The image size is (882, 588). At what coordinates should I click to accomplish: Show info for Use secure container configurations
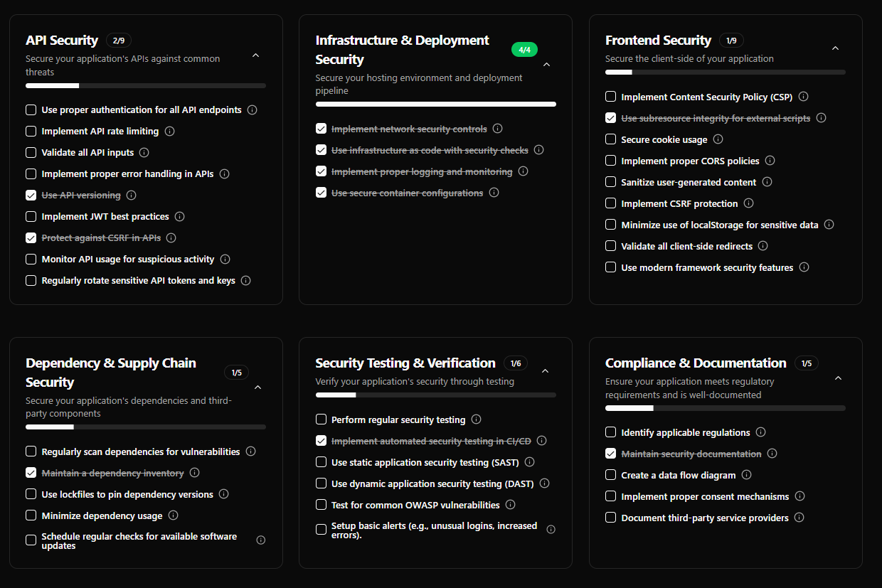point(494,193)
